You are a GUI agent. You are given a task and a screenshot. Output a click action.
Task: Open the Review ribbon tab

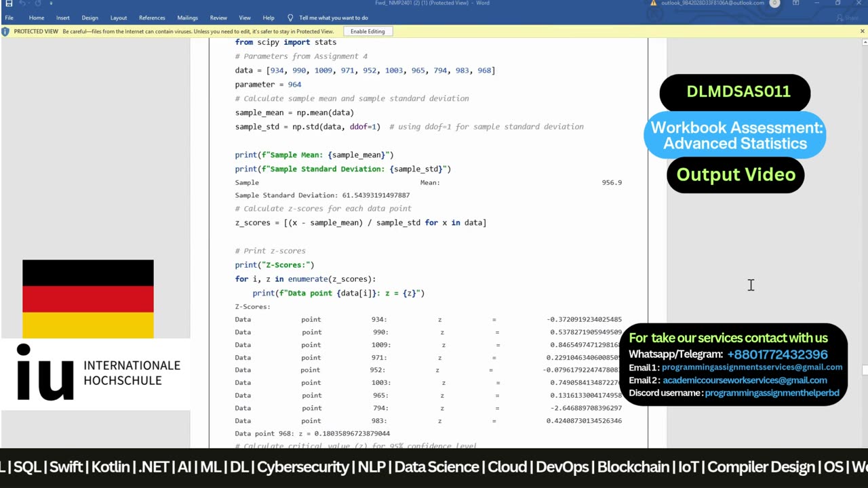click(x=218, y=18)
